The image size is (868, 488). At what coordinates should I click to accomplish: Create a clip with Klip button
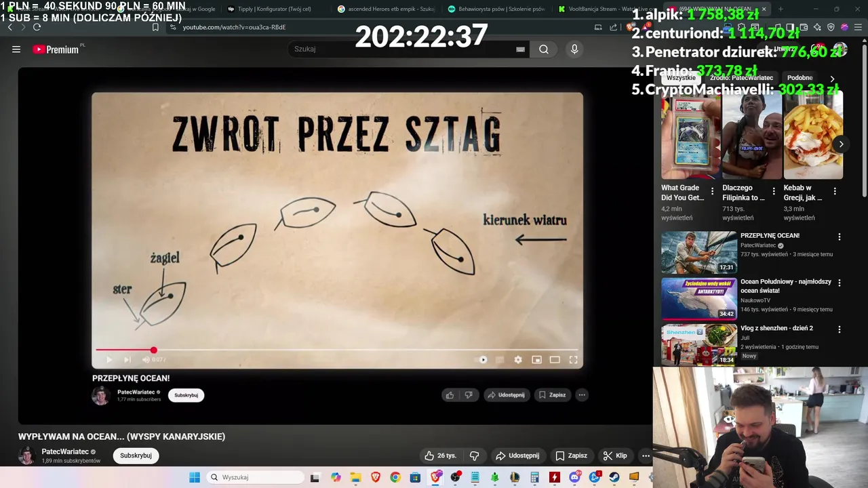[x=615, y=455]
